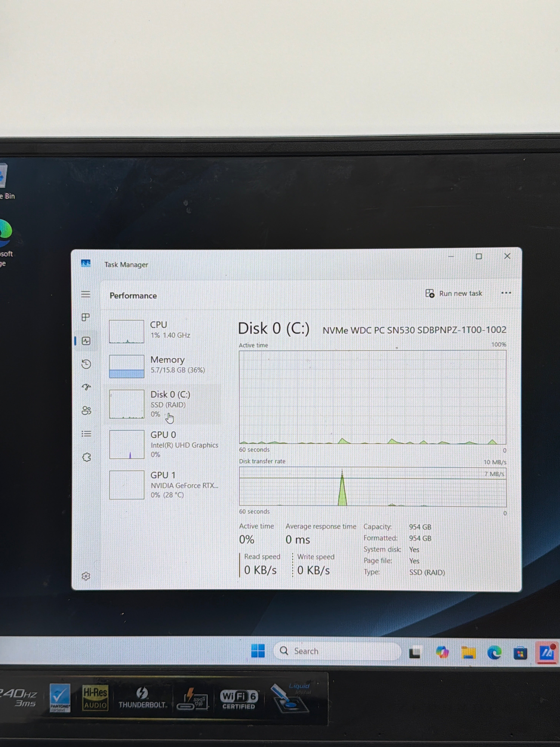Open the three-dot more options menu
The image size is (560, 747).
coord(506,293)
